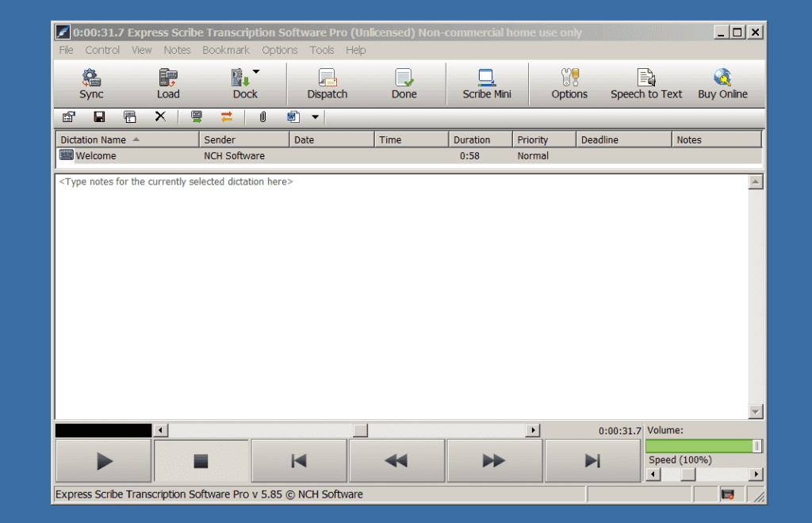
Task: Click the Load dictation icon
Action: point(168,83)
